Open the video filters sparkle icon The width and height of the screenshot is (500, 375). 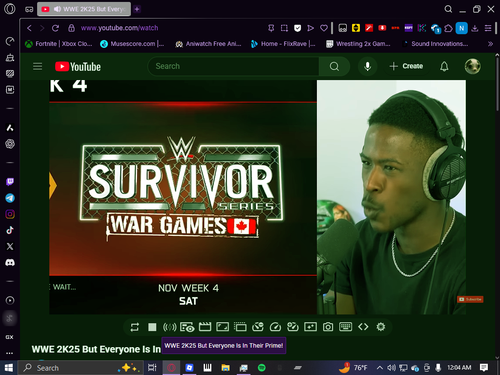point(310,327)
